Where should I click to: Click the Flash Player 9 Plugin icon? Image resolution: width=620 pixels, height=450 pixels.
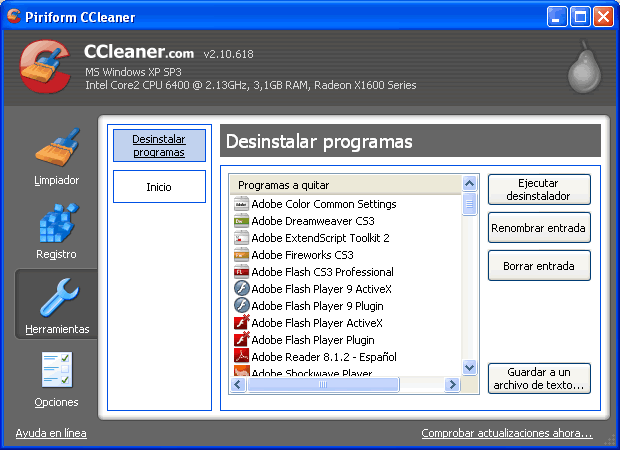tap(241, 306)
